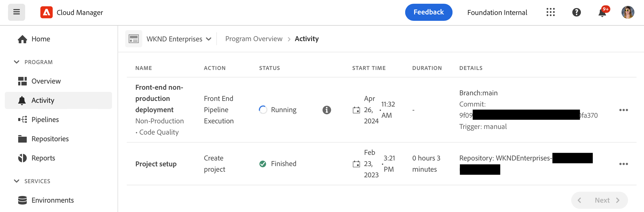Collapse the SERVICES section
644x212 pixels.
17,181
